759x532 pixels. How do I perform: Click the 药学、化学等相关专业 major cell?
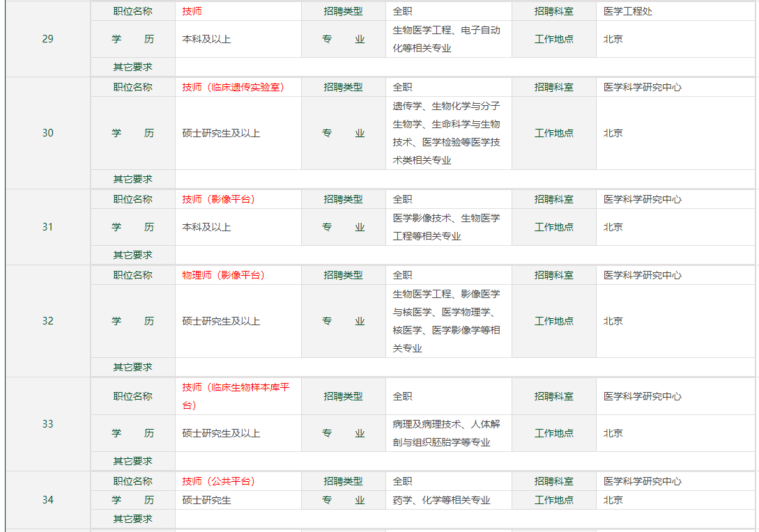441,500
